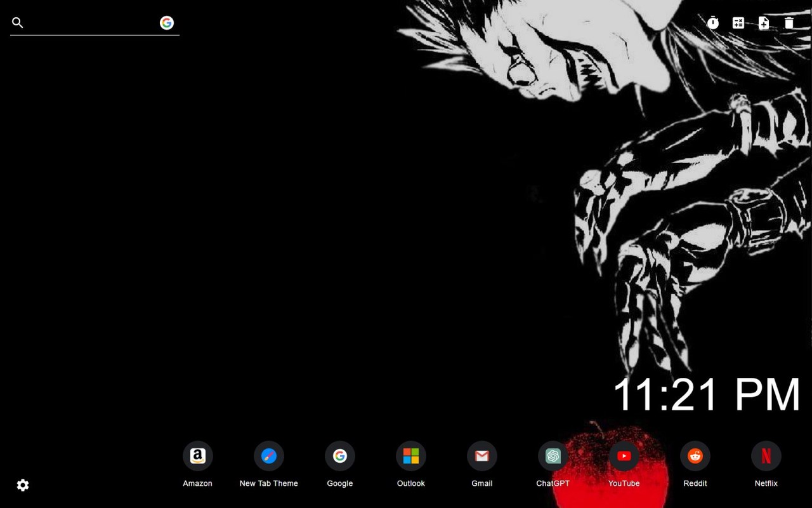Viewport: 812px width, 508px height.
Task: Open the Amazon shortcut icon
Action: pyautogui.click(x=198, y=456)
